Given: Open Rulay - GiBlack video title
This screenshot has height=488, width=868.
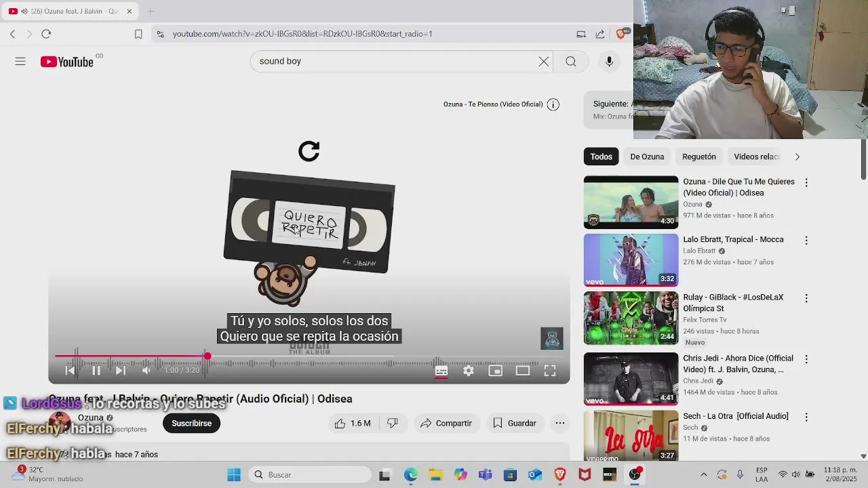Looking at the screenshot, I should click(733, 303).
